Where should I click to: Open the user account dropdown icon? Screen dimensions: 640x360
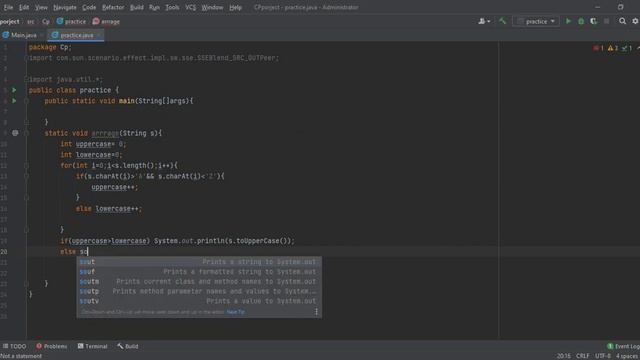click(484, 21)
